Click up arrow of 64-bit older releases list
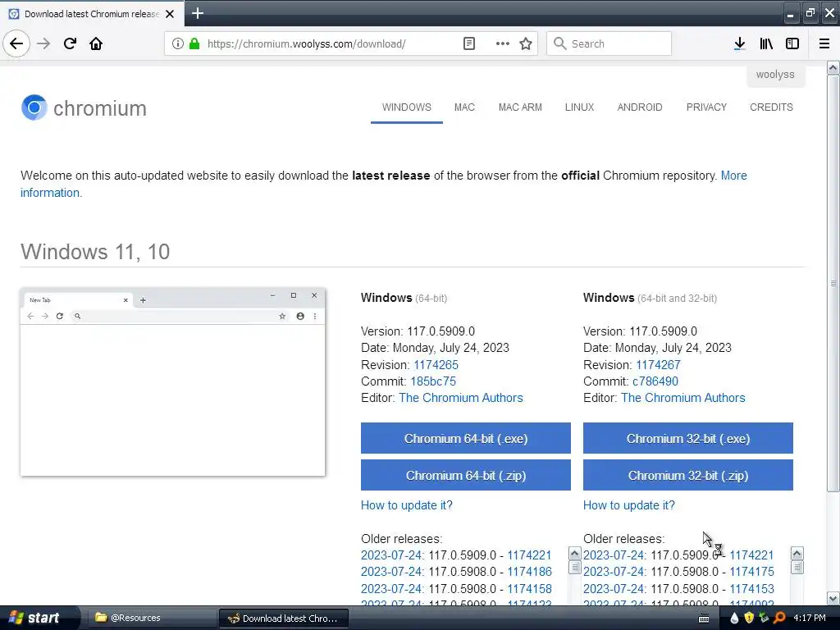Viewport: 840px width, 630px height. [x=574, y=554]
